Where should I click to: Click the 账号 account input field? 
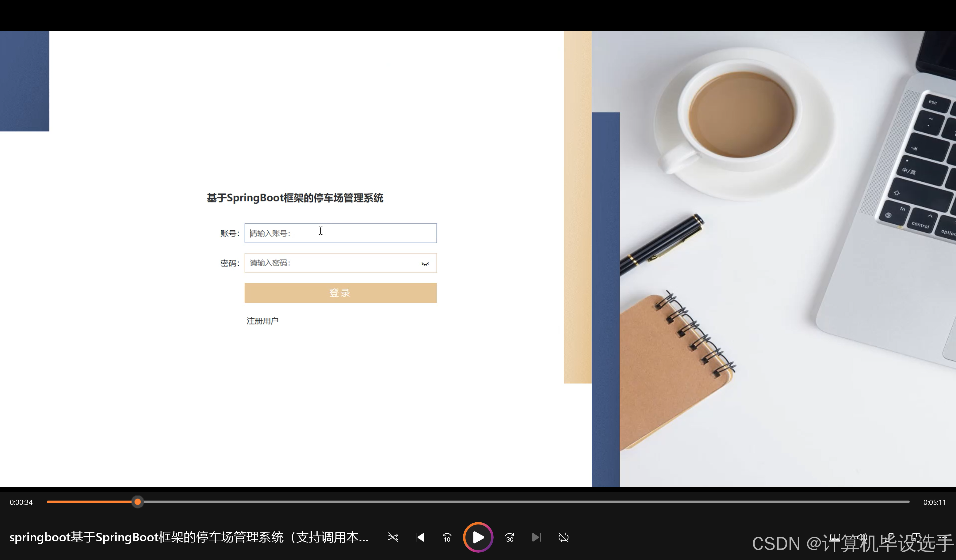click(x=340, y=233)
